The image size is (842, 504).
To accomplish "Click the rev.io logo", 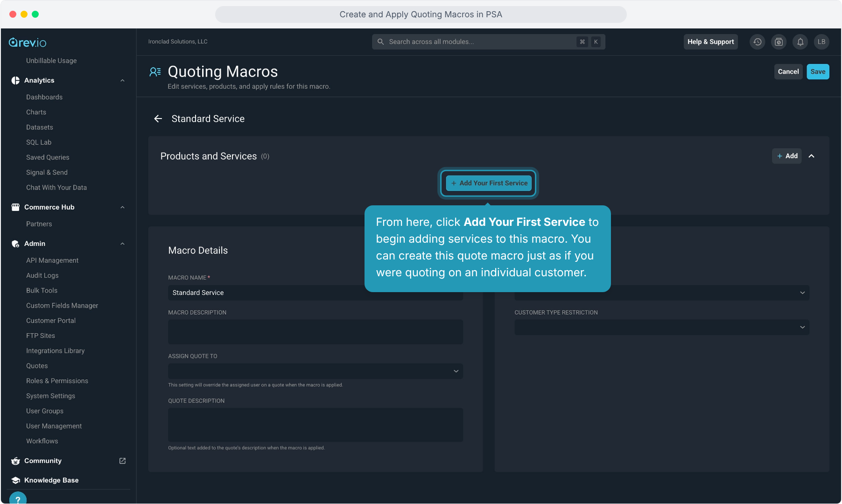I will 28,42.
